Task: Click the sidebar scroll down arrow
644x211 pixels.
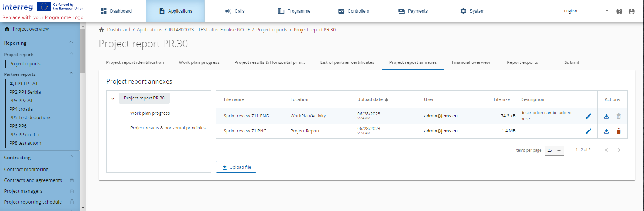Action: [83, 208]
